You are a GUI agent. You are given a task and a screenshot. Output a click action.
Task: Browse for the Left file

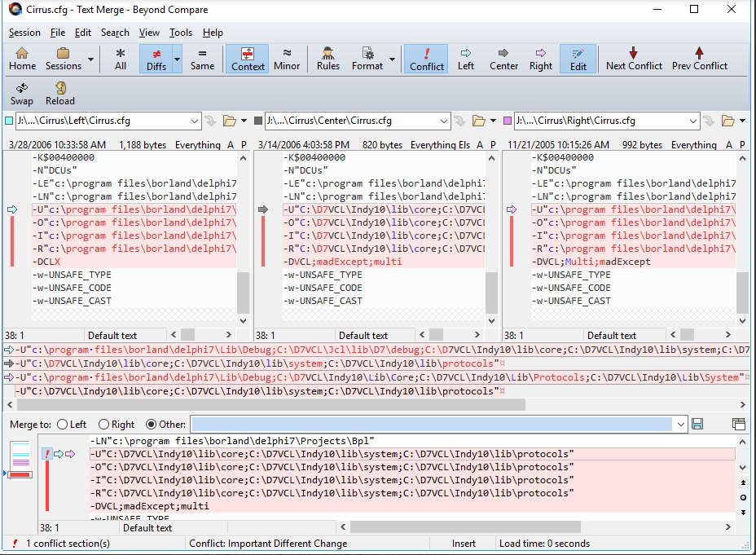pos(230,121)
